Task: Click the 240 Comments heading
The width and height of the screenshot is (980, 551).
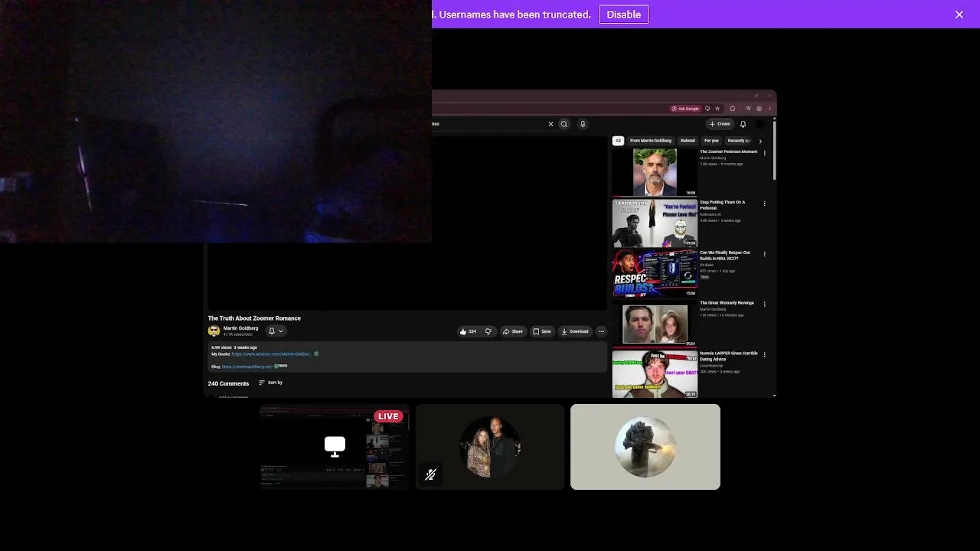Action: 228,383
